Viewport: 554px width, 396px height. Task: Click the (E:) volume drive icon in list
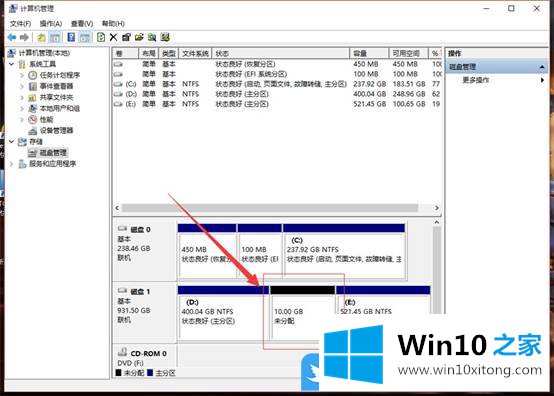(x=118, y=104)
